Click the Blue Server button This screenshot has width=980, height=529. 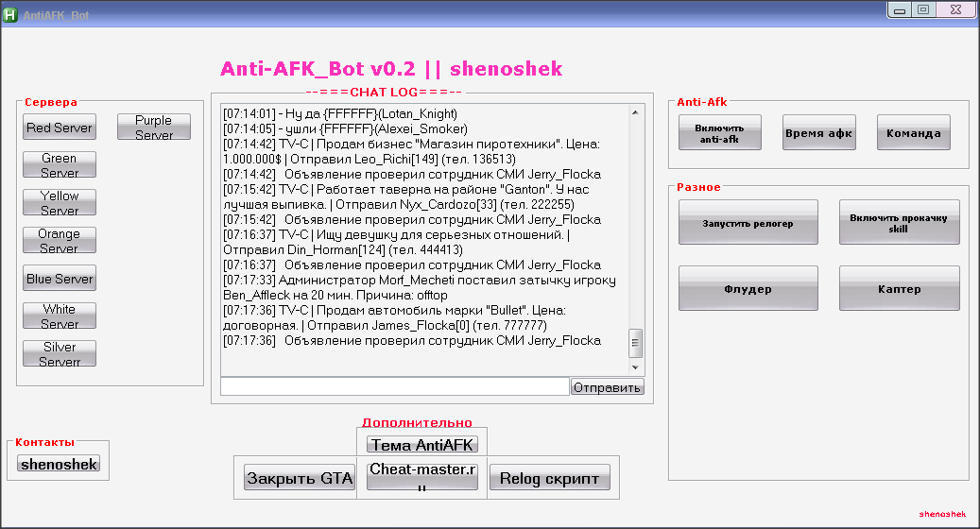(x=60, y=279)
